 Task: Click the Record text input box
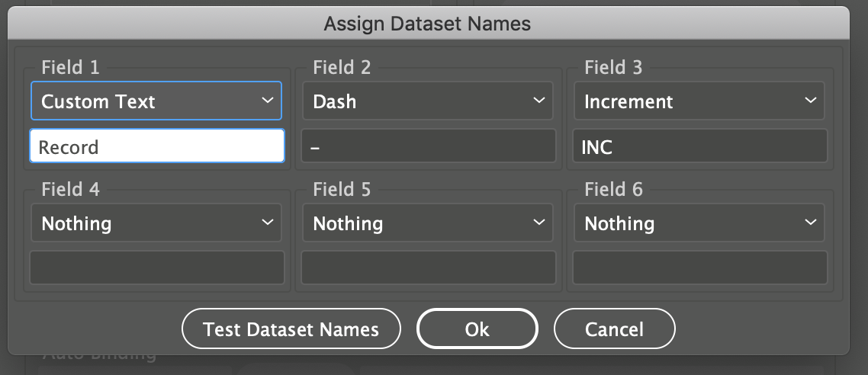point(157,146)
